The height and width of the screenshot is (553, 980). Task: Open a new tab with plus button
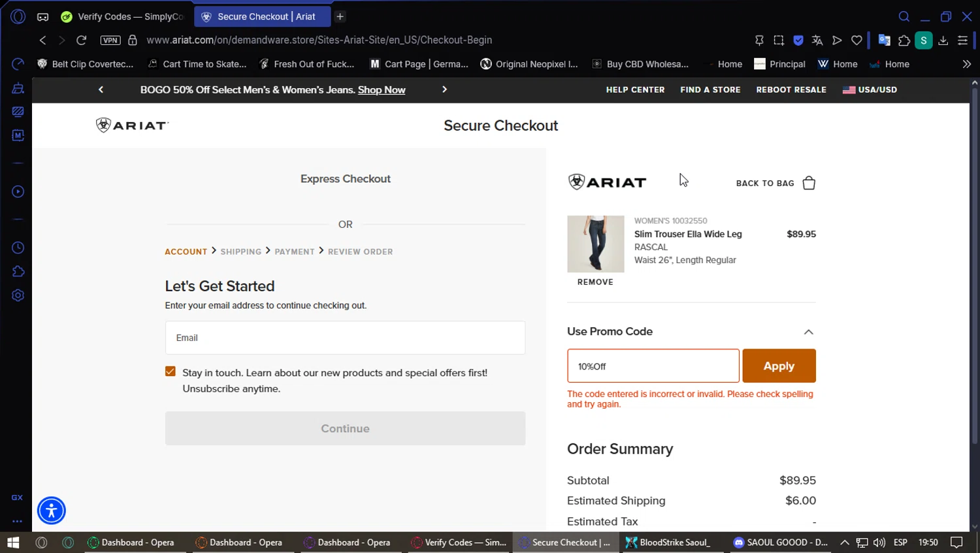[x=340, y=16]
